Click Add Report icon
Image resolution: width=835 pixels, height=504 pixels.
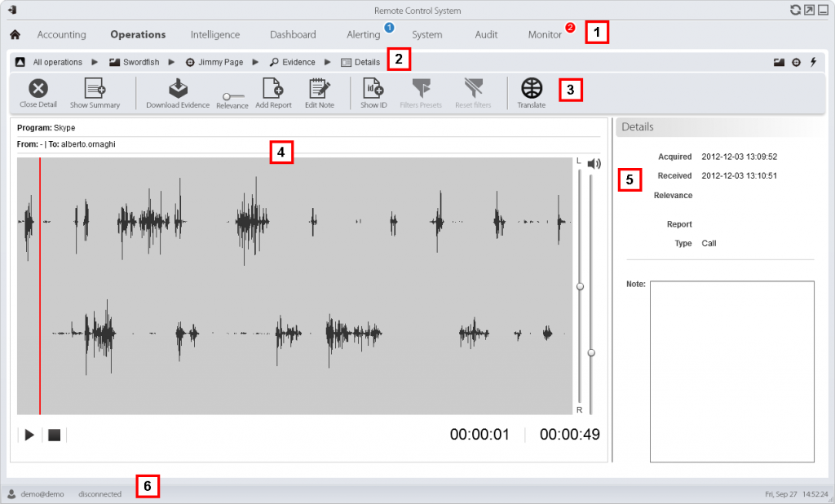pyautogui.click(x=272, y=88)
